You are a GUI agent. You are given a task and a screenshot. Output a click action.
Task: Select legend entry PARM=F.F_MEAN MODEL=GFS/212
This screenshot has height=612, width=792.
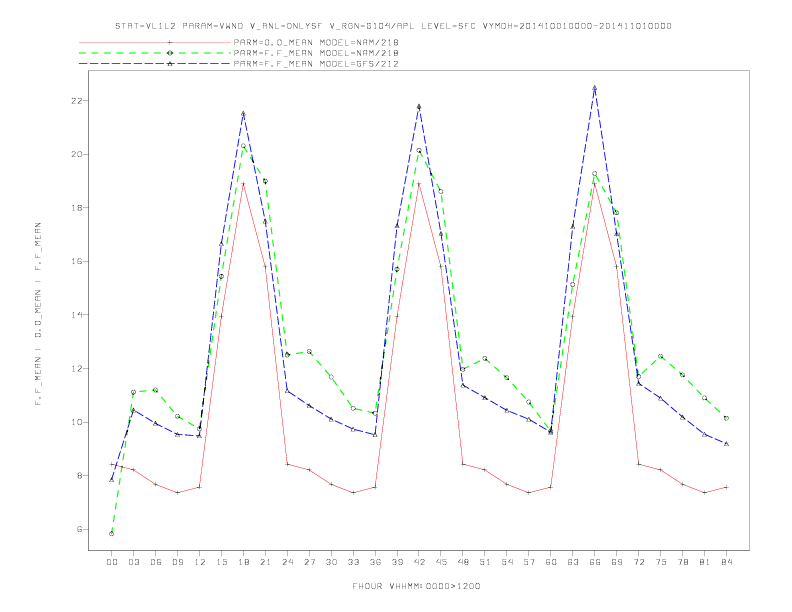316,64
